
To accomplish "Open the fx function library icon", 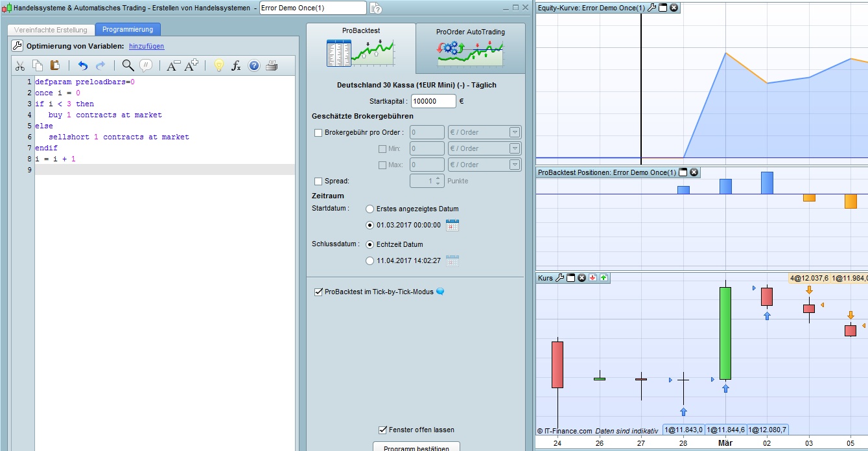I will point(237,65).
